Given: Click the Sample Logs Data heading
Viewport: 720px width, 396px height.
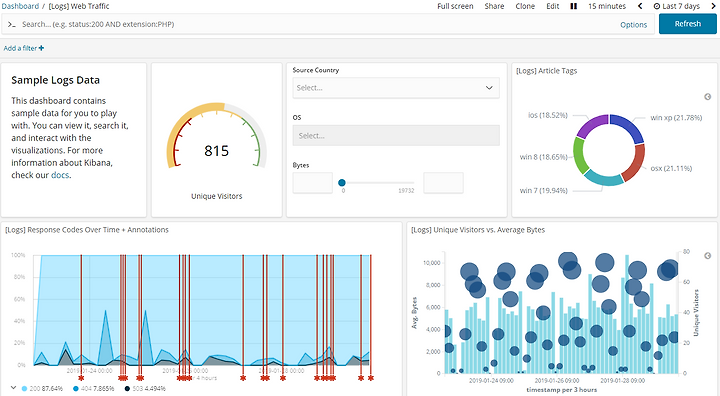Looking at the screenshot, I should 55,80.
